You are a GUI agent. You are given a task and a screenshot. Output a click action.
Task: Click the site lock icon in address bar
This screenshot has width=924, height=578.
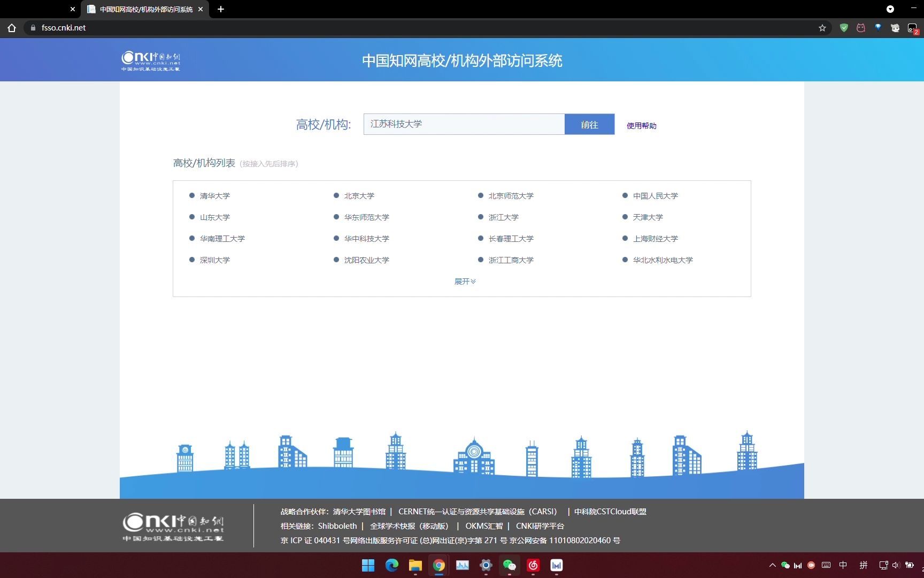33,28
